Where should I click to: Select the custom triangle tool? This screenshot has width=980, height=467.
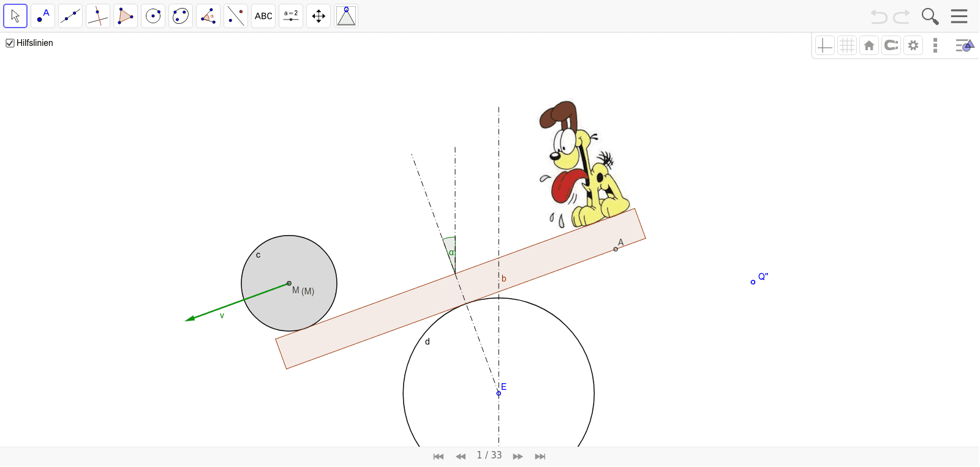tap(346, 16)
